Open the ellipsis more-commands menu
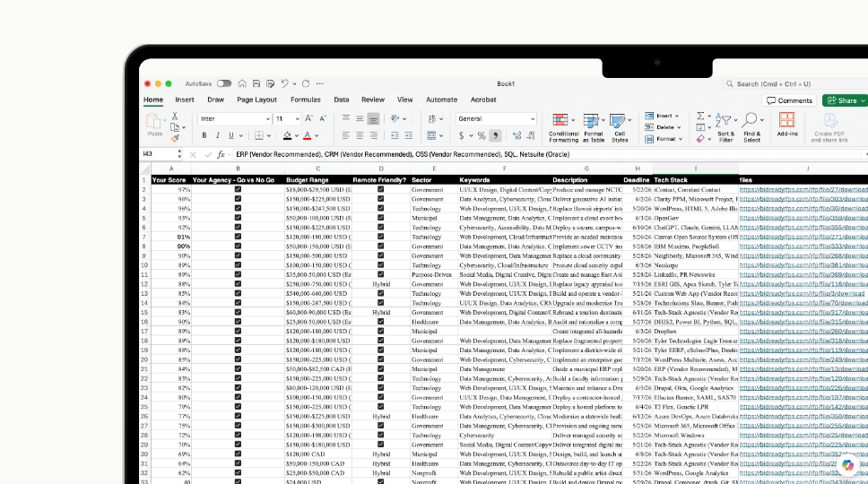The height and width of the screenshot is (484, 868). 319,83
